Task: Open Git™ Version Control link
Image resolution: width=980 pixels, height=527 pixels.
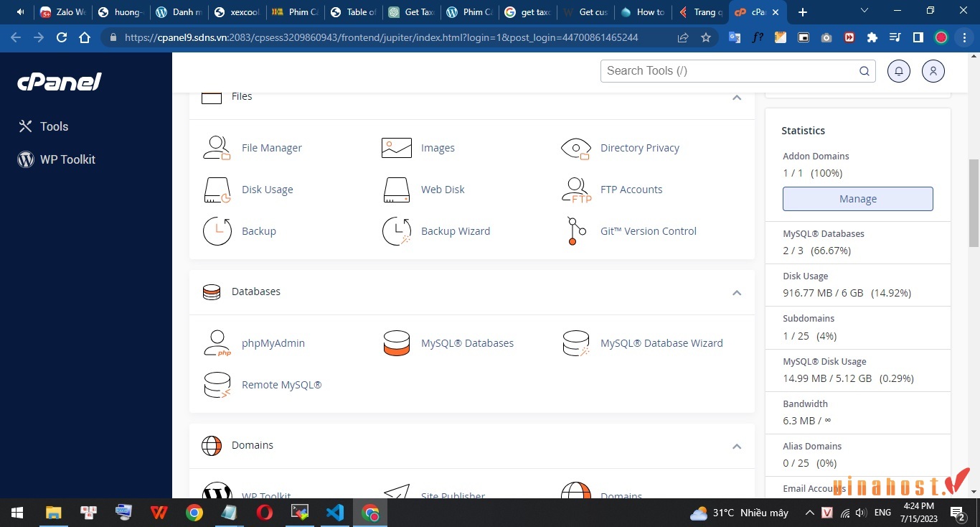Action: [649, 231]
